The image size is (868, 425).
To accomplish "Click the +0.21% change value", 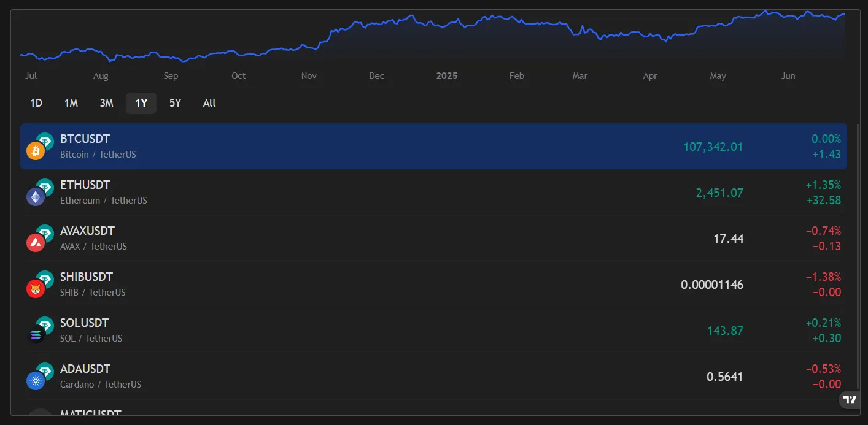I will tap(823, 323).
